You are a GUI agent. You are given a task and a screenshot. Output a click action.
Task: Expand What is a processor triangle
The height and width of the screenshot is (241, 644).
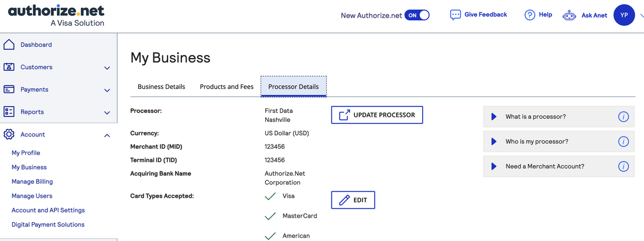[494, 116]
